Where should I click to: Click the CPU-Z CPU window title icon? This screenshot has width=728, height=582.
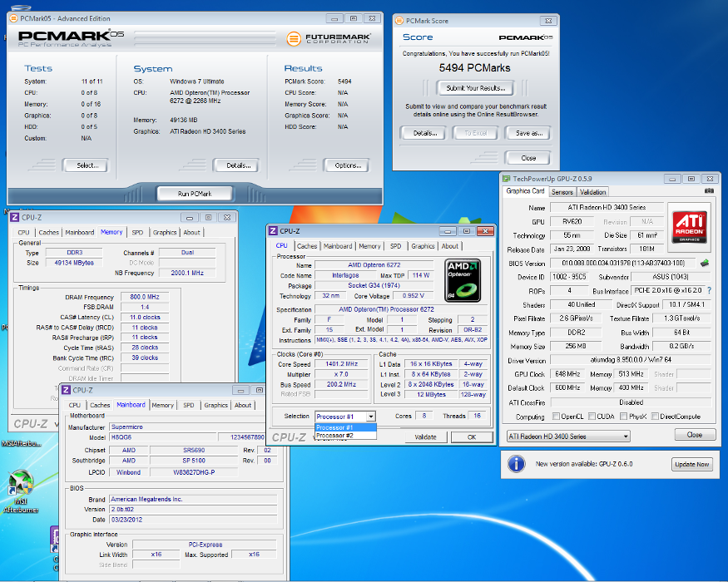point(273,231)
